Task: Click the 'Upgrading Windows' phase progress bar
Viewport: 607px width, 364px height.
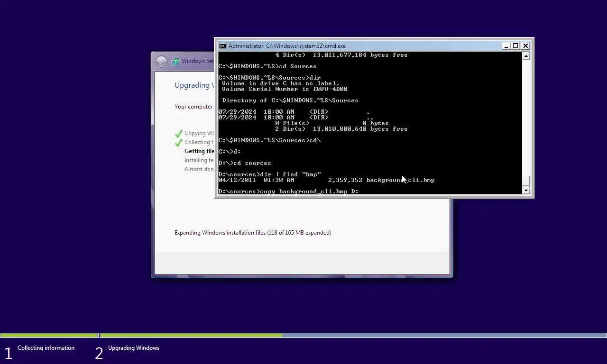Action: (353, 336)
